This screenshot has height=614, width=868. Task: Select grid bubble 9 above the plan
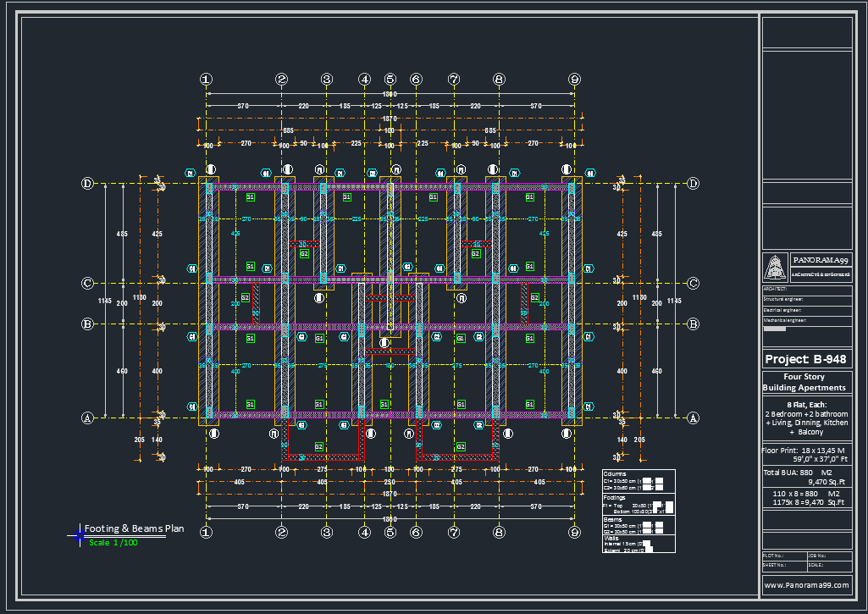point(575,80)
